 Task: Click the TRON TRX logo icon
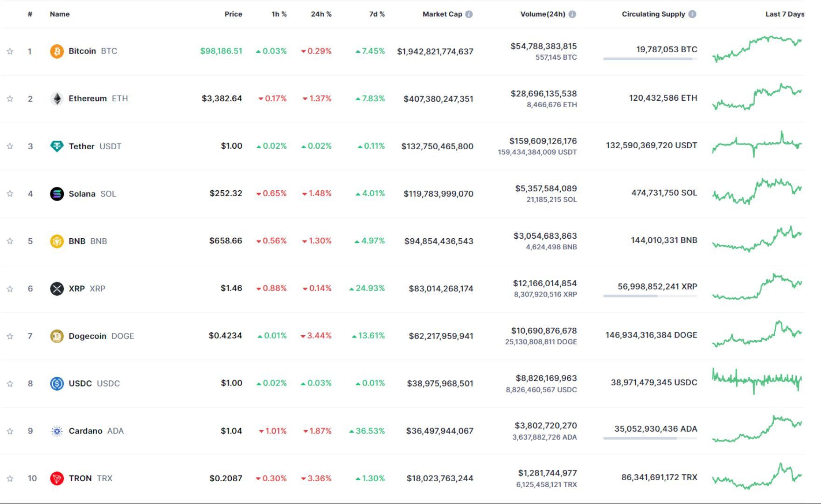tap(56, 478)
